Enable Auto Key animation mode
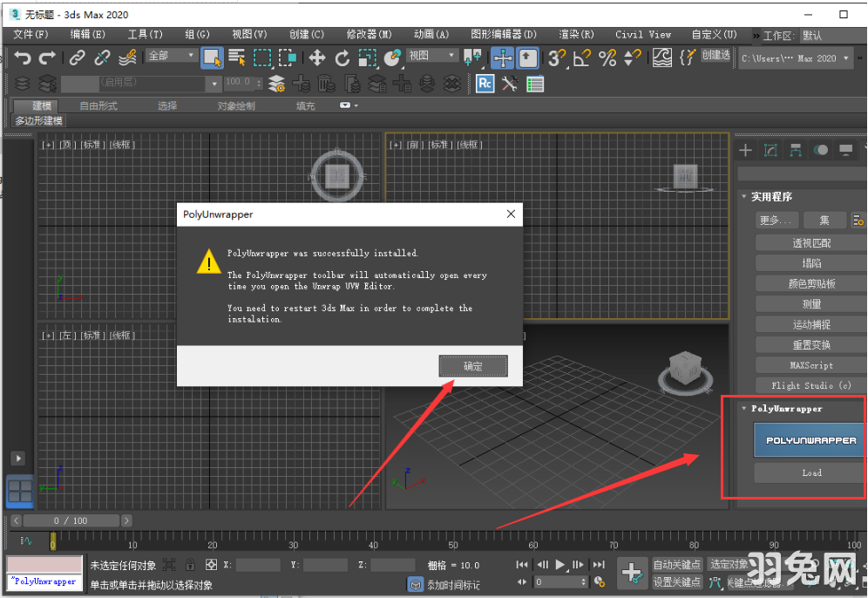Image resolution: width=868 pixels, height=598 pixels. 677,564
